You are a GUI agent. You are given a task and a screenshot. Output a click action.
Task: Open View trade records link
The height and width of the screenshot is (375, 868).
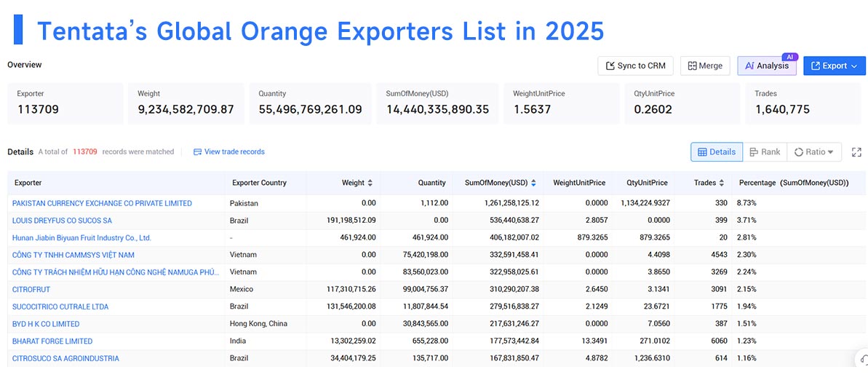228,151
